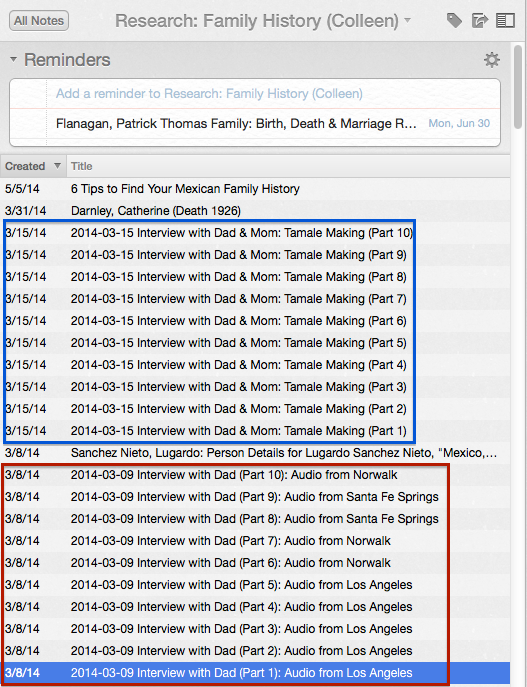Select Tamale Making (Part 8) note

255,277
